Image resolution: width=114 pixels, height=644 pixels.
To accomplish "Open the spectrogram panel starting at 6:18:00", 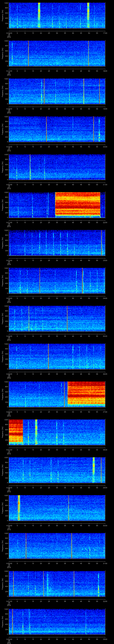I will (57, 91).
